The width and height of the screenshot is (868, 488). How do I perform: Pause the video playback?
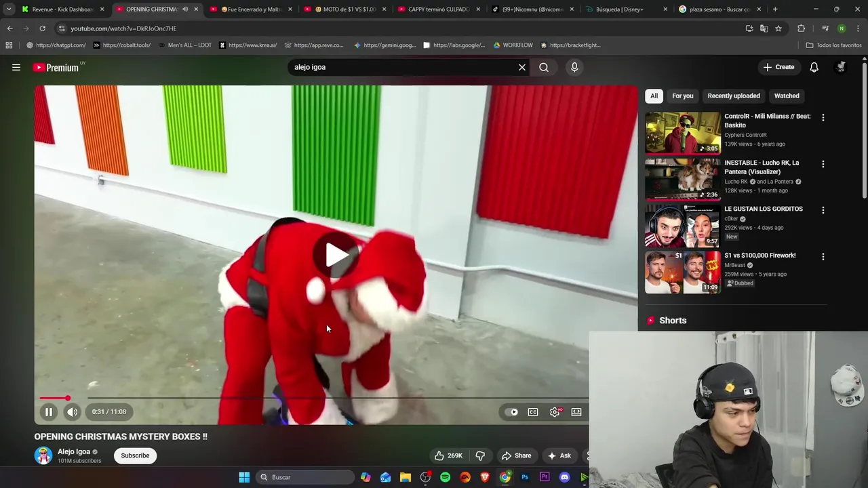pyautogui.click(x=49, y=411)
